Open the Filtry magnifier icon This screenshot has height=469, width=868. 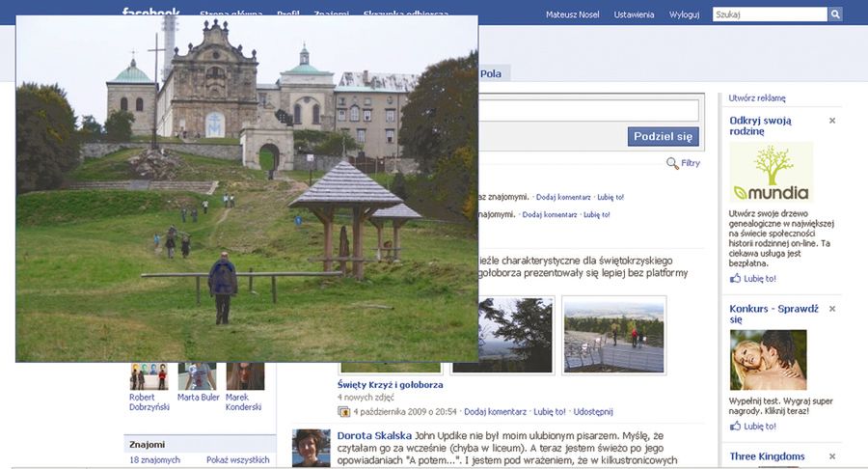(672, 163)
